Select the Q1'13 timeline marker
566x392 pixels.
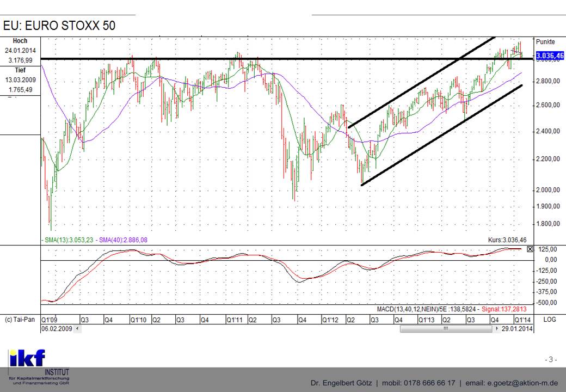427,320
